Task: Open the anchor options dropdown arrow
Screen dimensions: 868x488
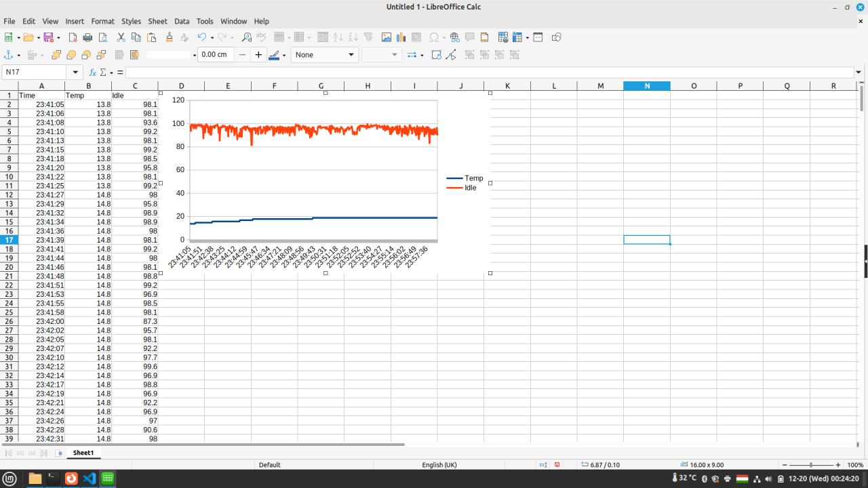Action: [19, 55]
